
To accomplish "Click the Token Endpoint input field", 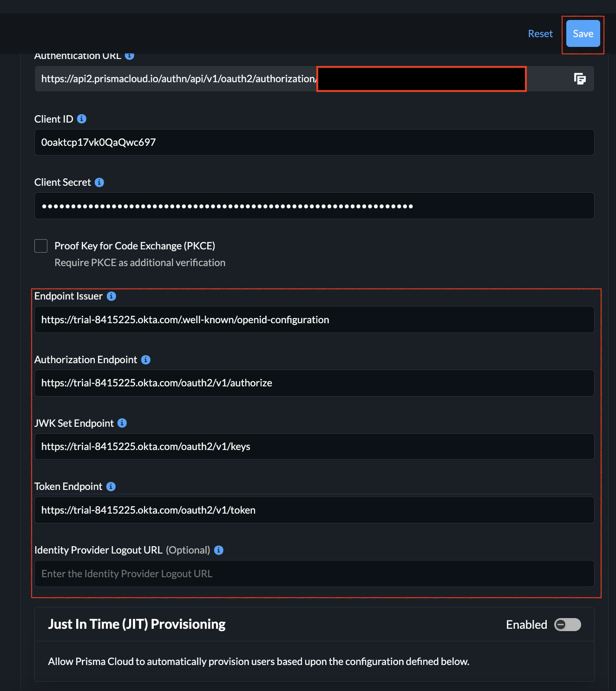I will coord(314,510).
